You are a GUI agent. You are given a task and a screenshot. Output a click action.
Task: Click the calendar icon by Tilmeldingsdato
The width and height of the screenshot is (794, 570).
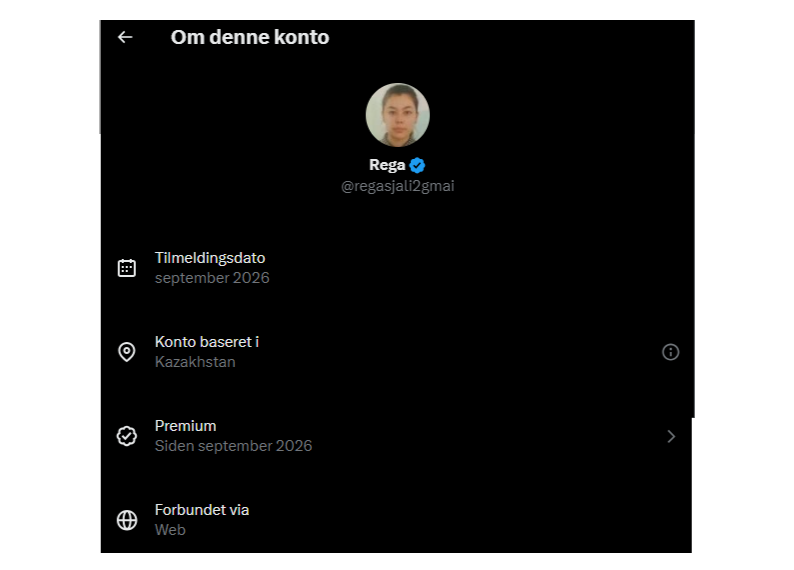coord(127,268)
